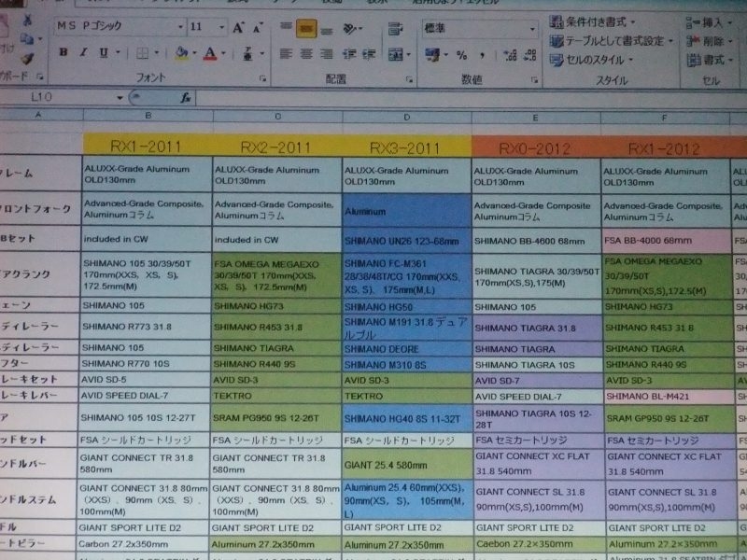Toggle Bold formatting

[x=63, y=52]
